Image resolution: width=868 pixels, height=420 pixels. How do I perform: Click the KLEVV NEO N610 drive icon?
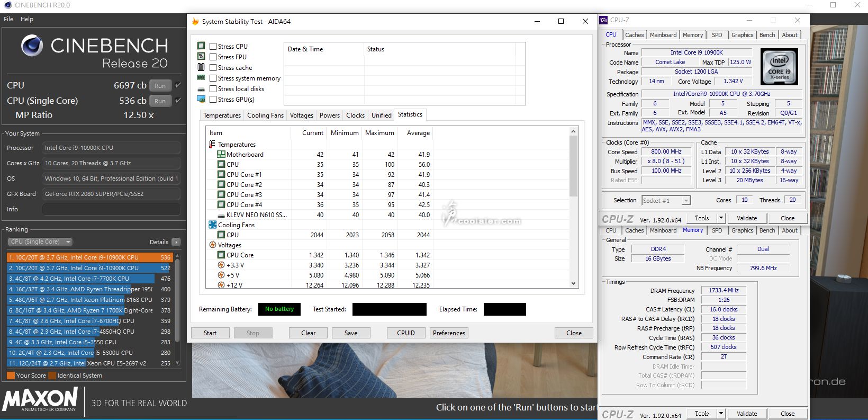(x=221, y=215)
